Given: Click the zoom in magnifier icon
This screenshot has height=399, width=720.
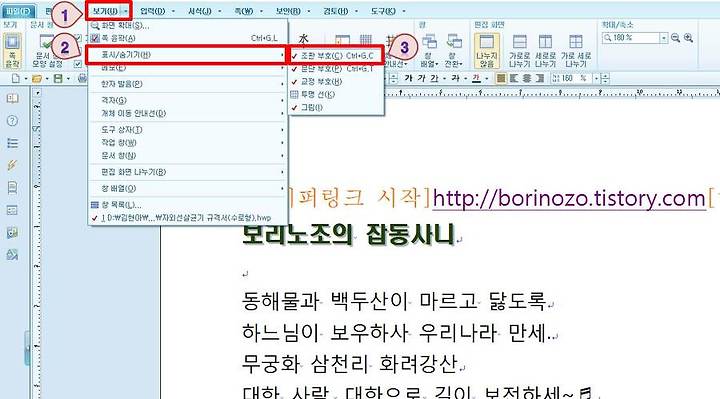Looking at the screenshot, I should coord(688,38).
